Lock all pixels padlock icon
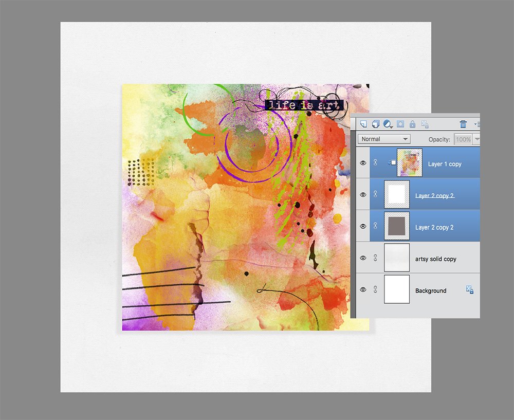 tap(412, 124)
